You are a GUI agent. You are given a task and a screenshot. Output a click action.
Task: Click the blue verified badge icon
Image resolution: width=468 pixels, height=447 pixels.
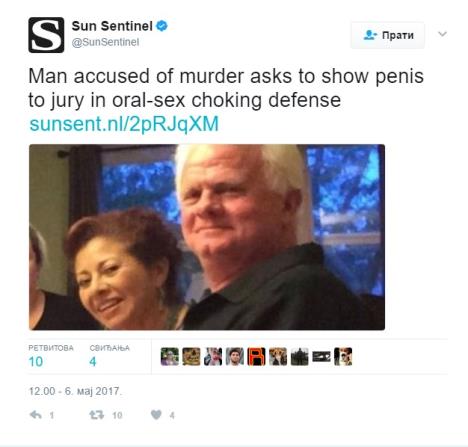pyautogui.click(x=162, y=26)
